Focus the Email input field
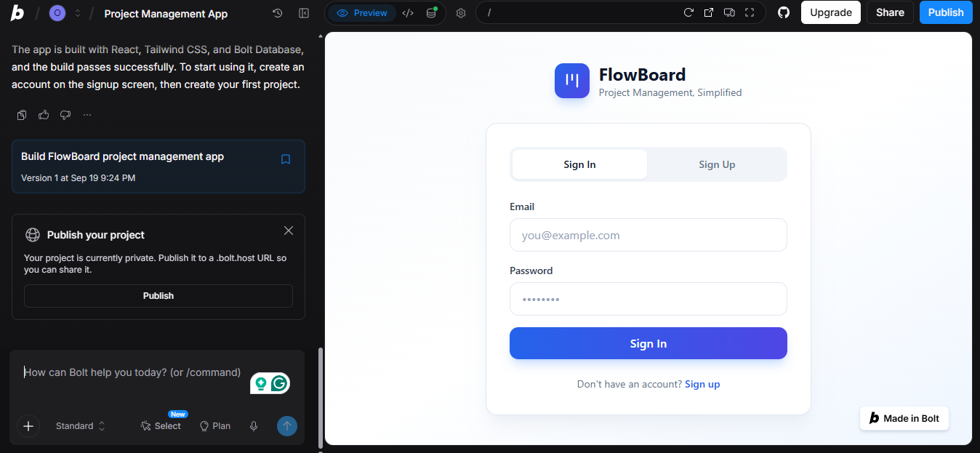This screenshot has width=980, height=453. pos(648,235)
